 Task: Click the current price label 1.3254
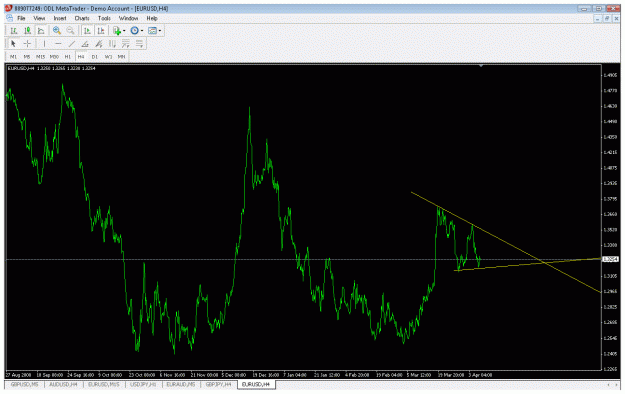tap(610, 259)
